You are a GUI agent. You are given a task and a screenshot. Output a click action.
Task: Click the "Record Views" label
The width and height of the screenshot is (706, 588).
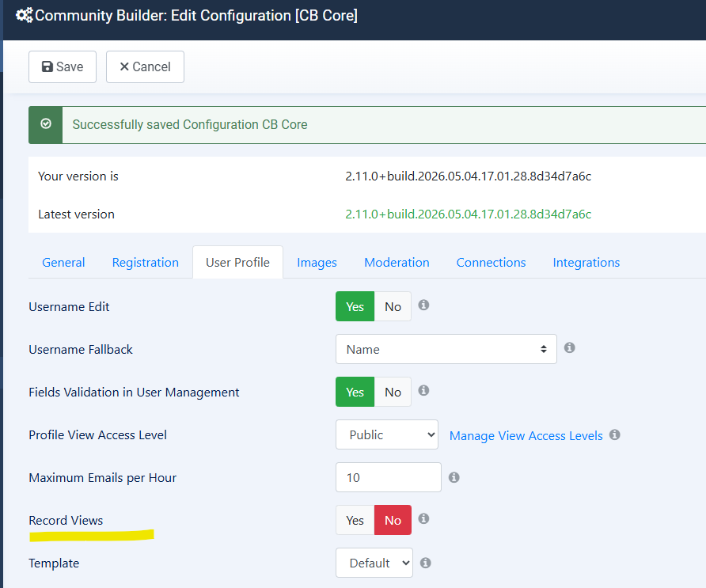pos(66,520)
